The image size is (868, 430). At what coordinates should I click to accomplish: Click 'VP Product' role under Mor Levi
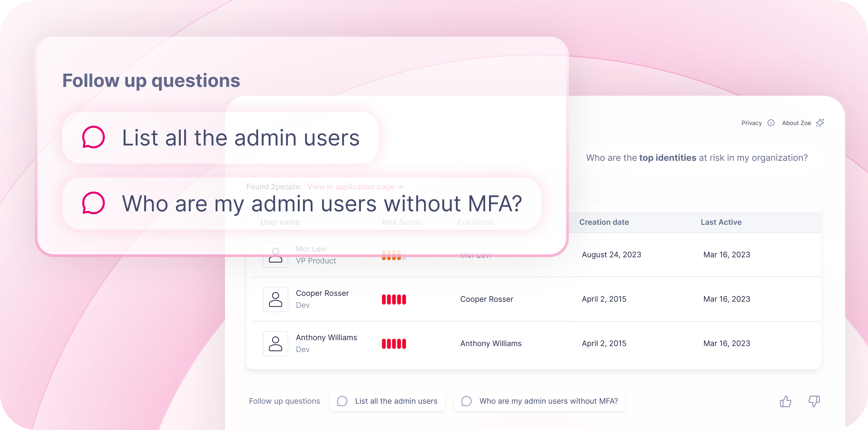316,261
